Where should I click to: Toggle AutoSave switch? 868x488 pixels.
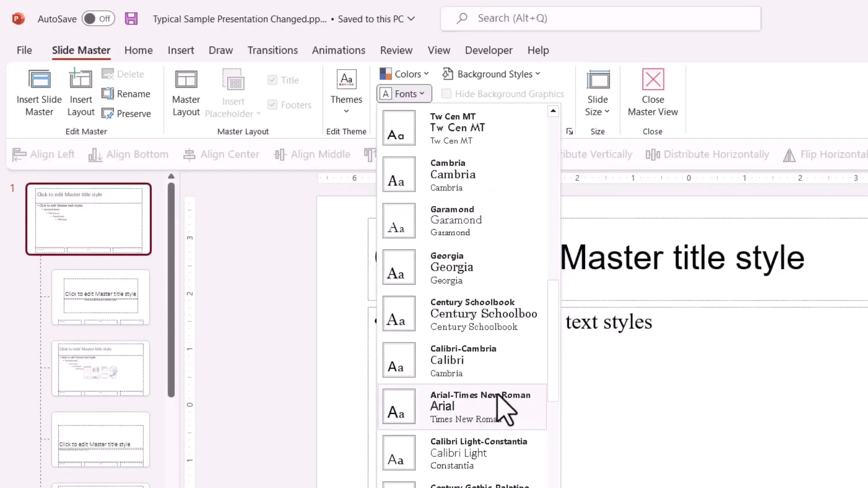pos(98,19)
